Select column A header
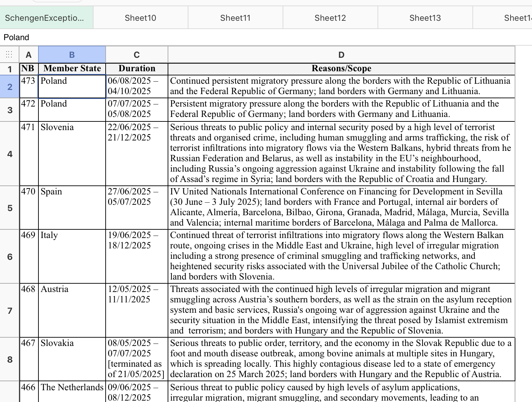 (29, 55)
